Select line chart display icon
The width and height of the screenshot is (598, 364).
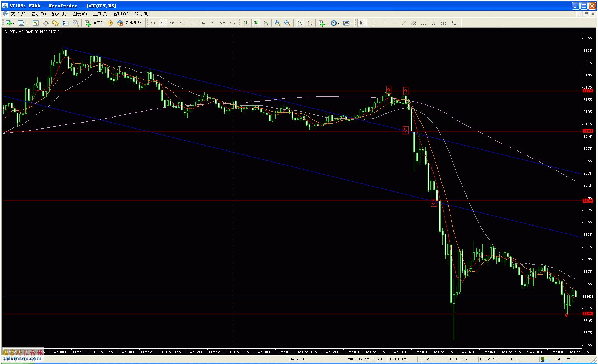point(266,23)
